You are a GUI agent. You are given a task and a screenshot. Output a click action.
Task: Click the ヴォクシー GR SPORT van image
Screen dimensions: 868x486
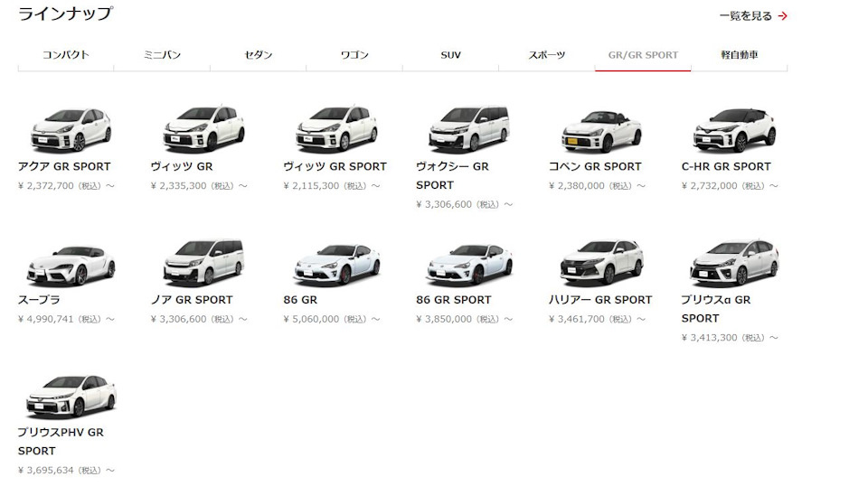[469, 129]
